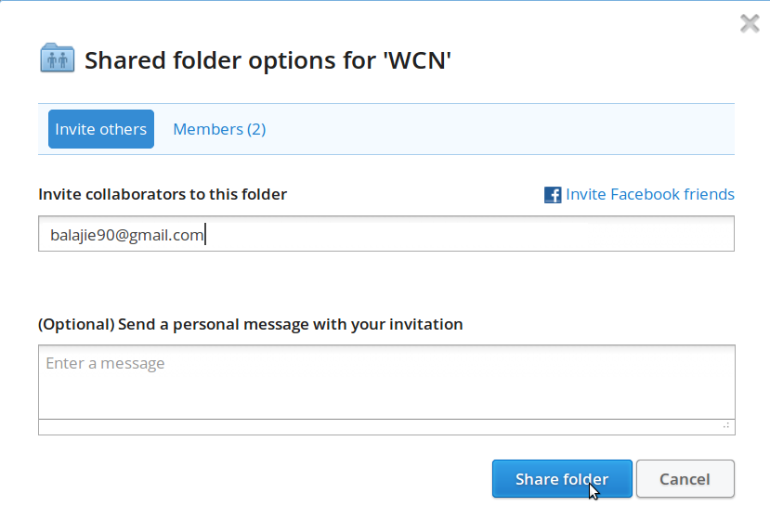Open the Members (2) tab

[219, 129]
